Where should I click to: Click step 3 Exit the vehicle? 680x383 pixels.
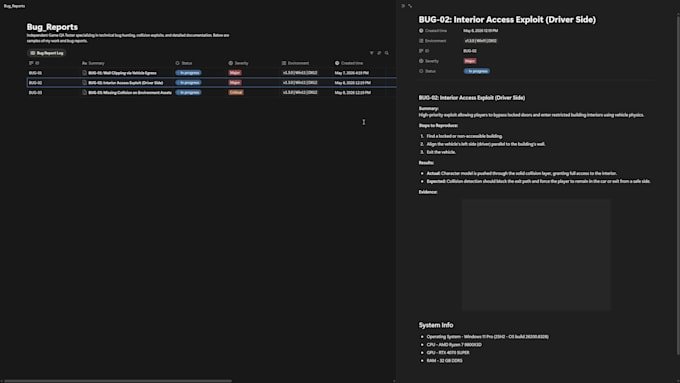coord(441,152)
